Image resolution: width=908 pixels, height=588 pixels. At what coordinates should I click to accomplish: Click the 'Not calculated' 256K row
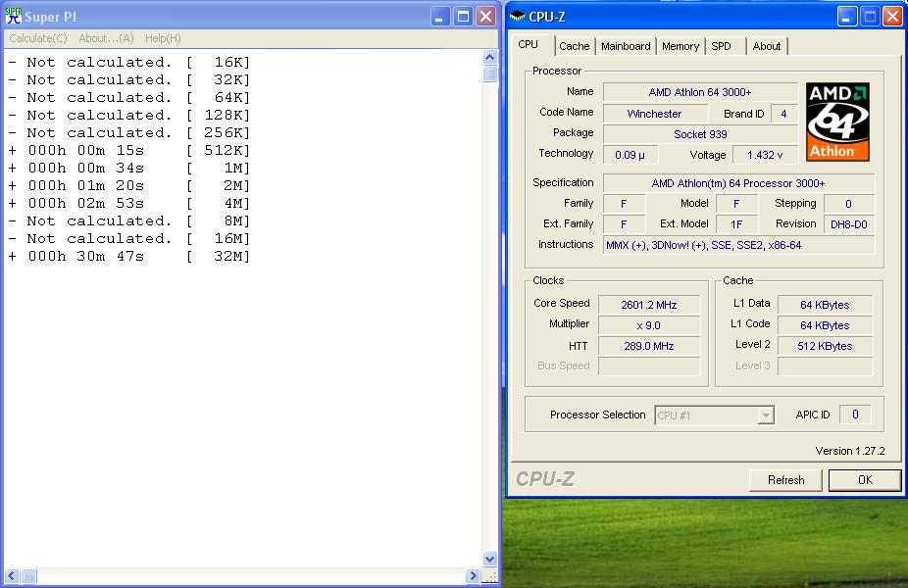tap(129, 133)
